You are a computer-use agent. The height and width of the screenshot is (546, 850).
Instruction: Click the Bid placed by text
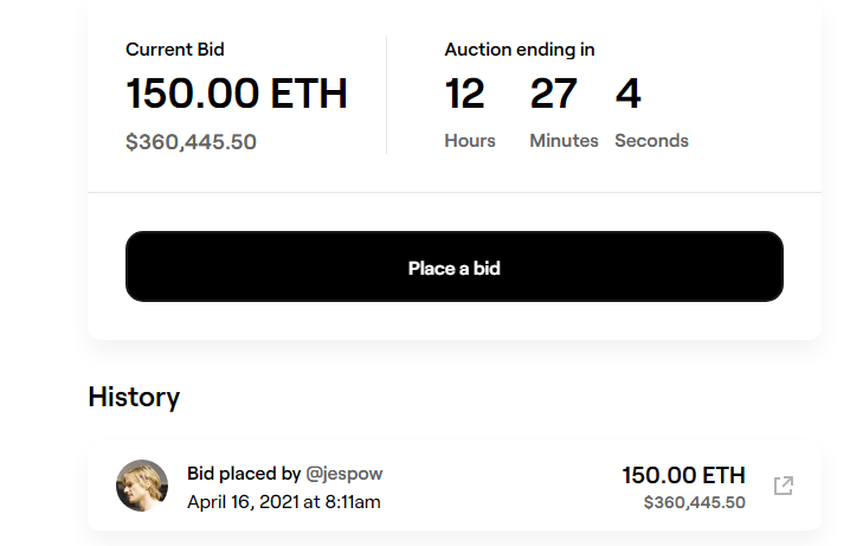244,473
